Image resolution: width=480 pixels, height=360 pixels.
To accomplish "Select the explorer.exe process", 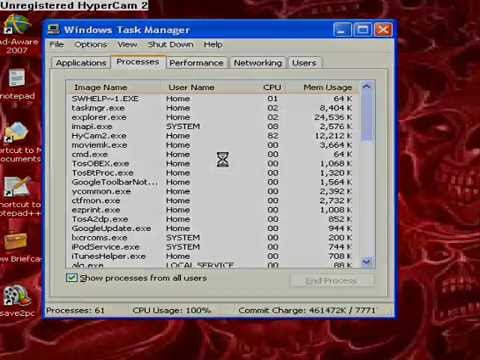I will (212, 117).
